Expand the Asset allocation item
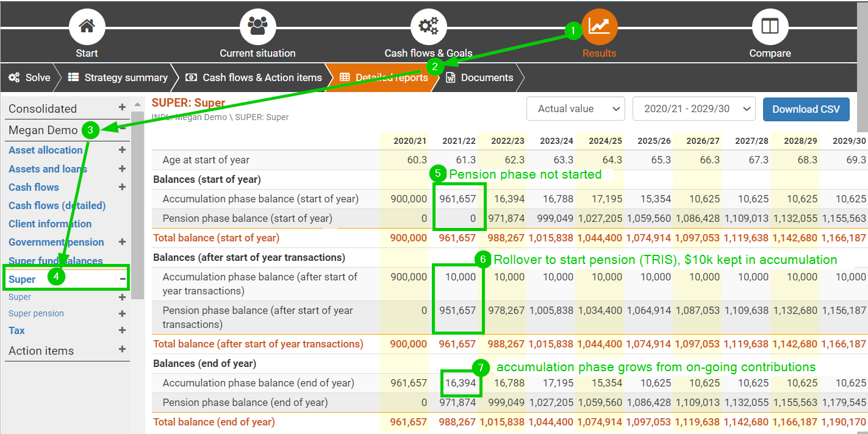This screenshot has width=868, height=434. click(x=122, y=150)
